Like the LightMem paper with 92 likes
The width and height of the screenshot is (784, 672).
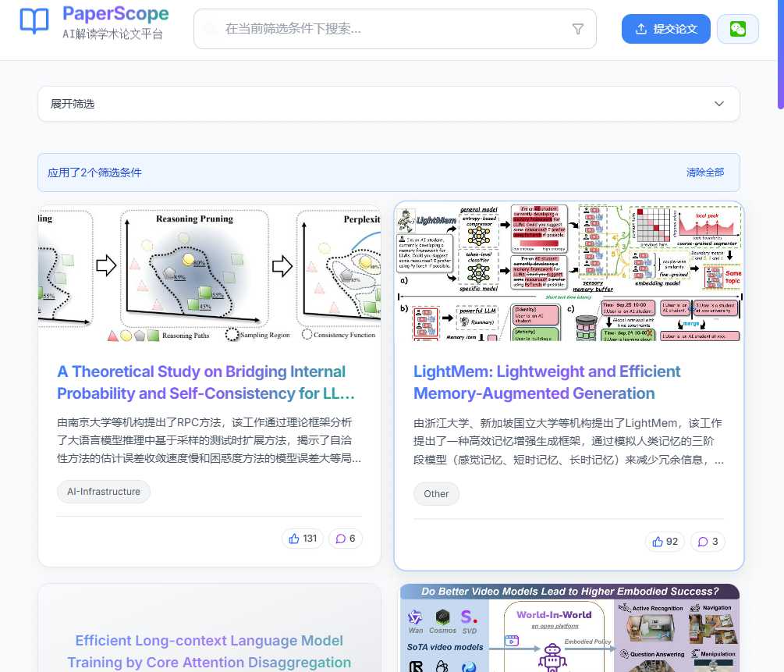[665, 542]
